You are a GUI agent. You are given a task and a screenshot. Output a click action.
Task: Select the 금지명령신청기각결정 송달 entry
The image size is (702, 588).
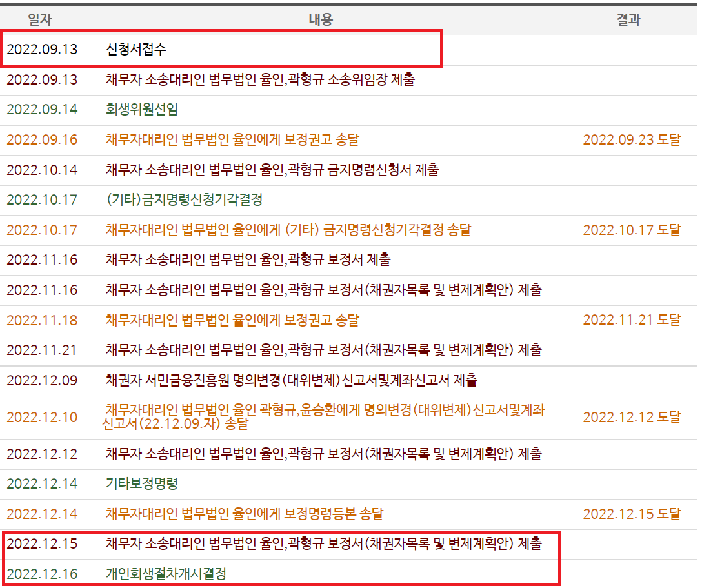(288, 230)
